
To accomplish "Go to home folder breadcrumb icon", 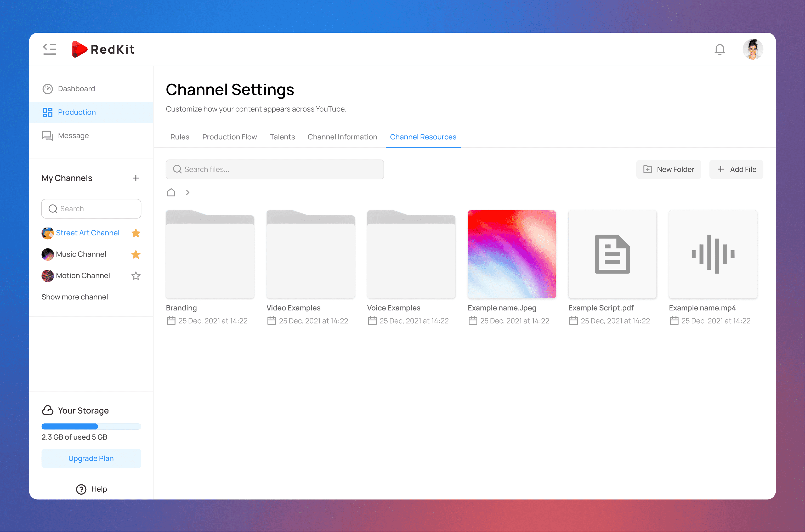I will pos(171,193).
